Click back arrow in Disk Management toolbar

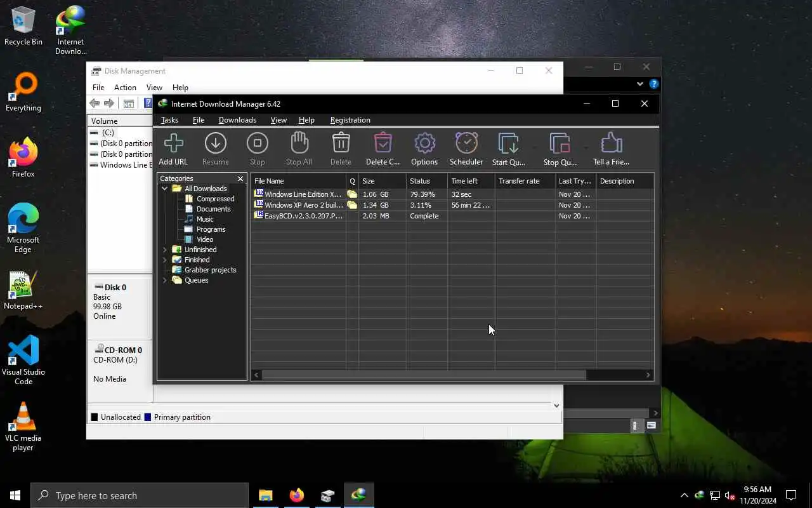click(95, 104)
